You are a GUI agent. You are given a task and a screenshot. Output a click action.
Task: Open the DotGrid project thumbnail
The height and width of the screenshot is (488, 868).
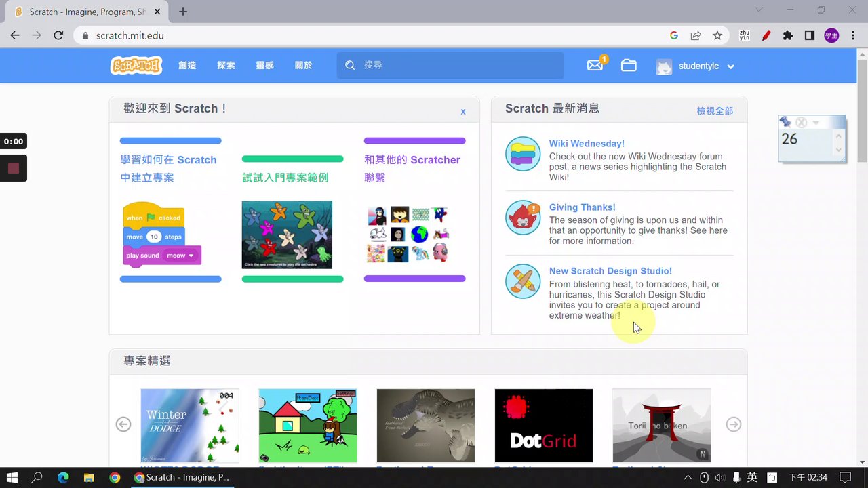tap(544, 426)
